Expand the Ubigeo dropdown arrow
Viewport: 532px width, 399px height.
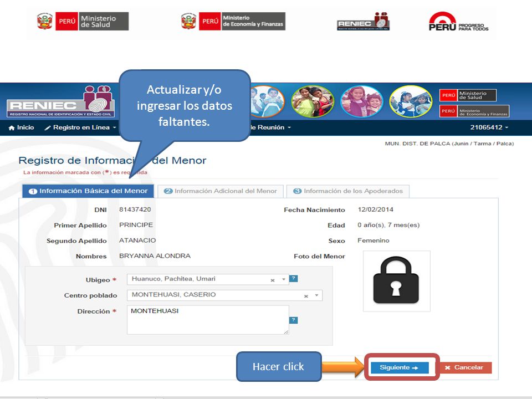(284, 279)
